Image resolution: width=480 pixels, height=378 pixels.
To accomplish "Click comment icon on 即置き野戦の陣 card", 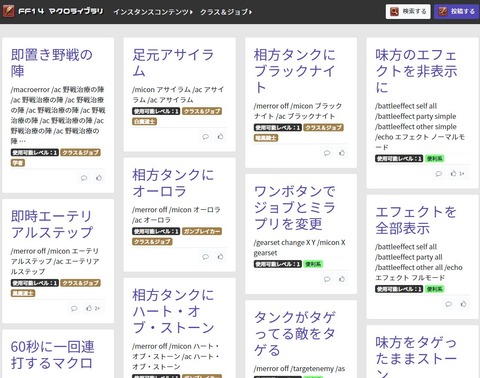I will click(x=84, y=178).
